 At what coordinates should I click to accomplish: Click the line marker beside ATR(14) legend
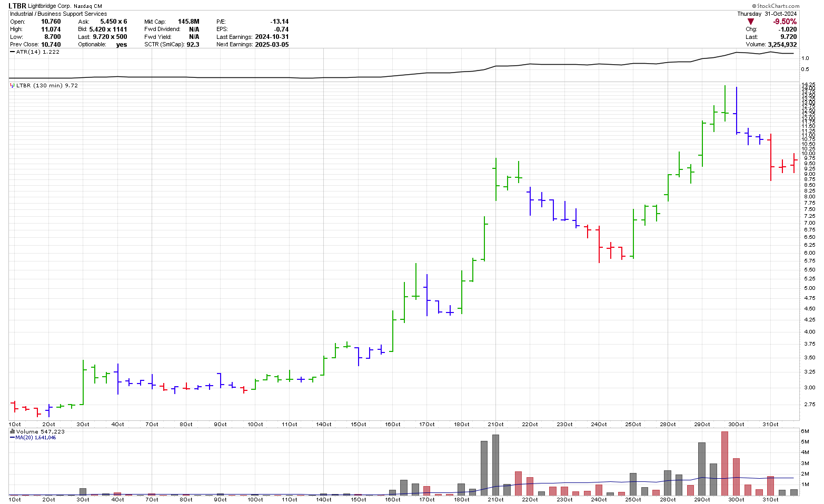(12, 52)
